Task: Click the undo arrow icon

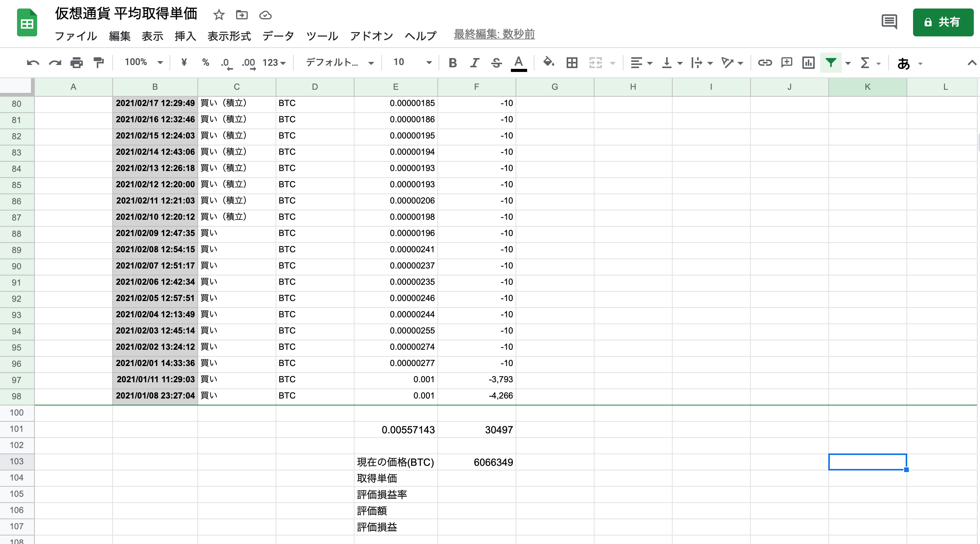Action: [33, 63]
